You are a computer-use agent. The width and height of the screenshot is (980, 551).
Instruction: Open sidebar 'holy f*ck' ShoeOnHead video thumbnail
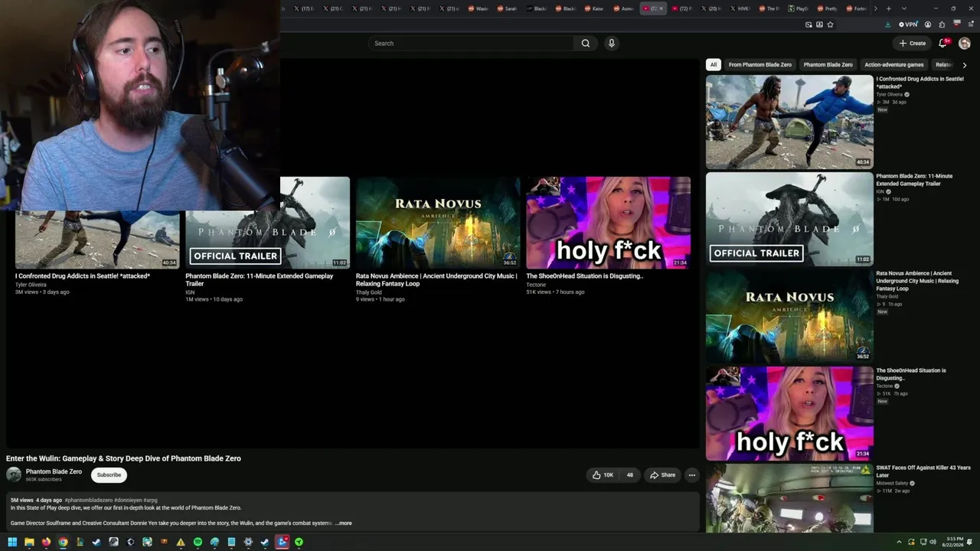[789, 413]
